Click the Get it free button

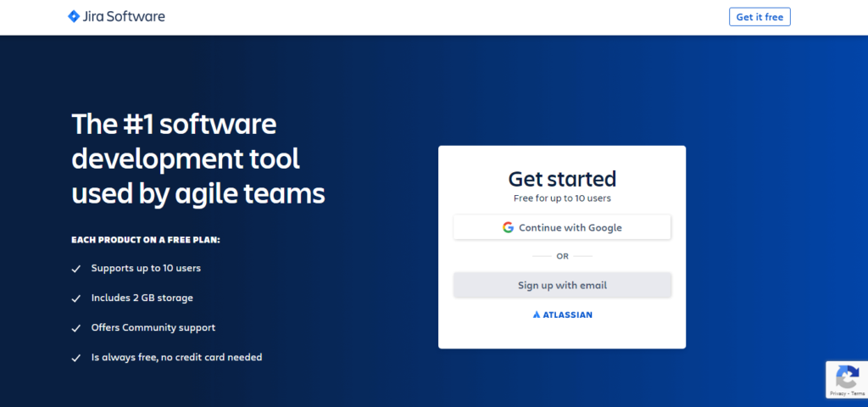tap(759, 17)
